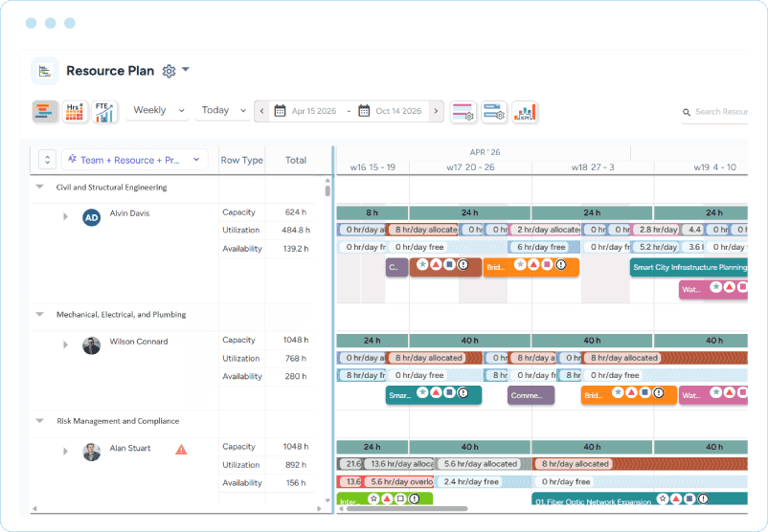Click the w17 20 - 26 week header
This screenshot has width=768, height=532.
pyautogui.click(x=470, y=167)
